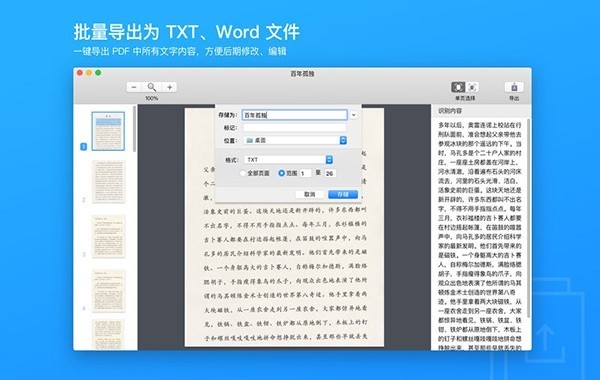Click the thumbnail sidebar scrollbar
The image size is (600, 380).
point(134,129)
